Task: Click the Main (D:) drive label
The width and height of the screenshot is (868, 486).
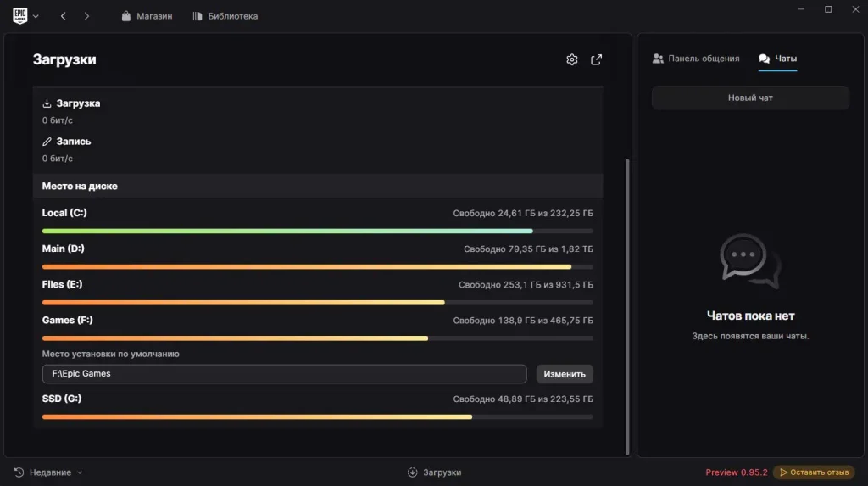Action: point(63,249)
